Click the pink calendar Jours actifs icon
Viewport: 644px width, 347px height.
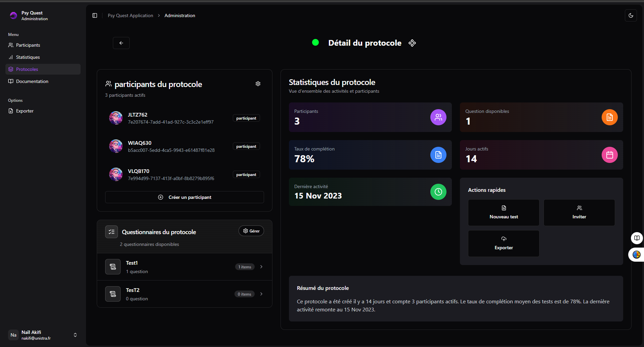coord(609,155)
